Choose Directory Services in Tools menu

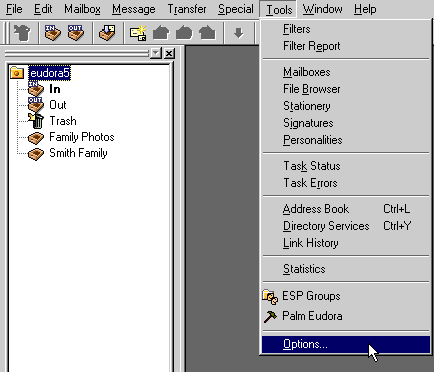[x=346, y=226]
